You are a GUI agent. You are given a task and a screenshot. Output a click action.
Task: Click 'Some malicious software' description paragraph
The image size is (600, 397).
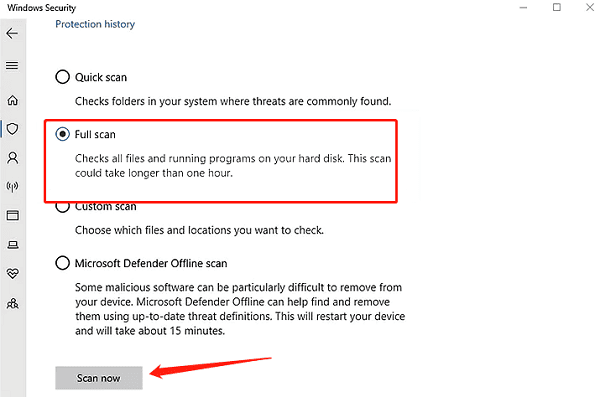[240, 309]
